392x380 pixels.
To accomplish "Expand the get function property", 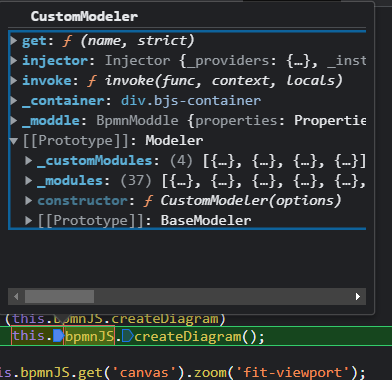I will pos(14,41).
